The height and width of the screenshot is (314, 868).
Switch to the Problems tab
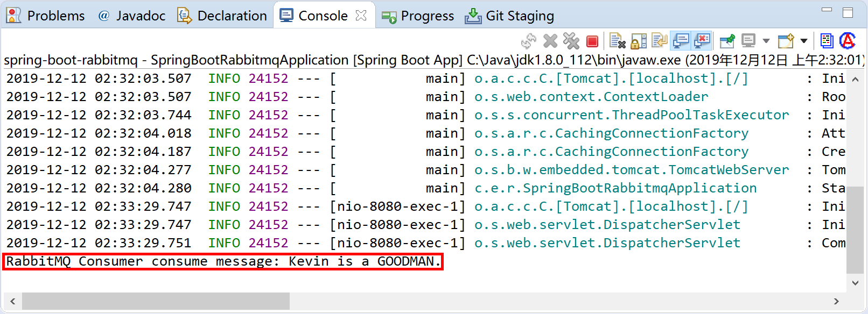click(46, 16)
